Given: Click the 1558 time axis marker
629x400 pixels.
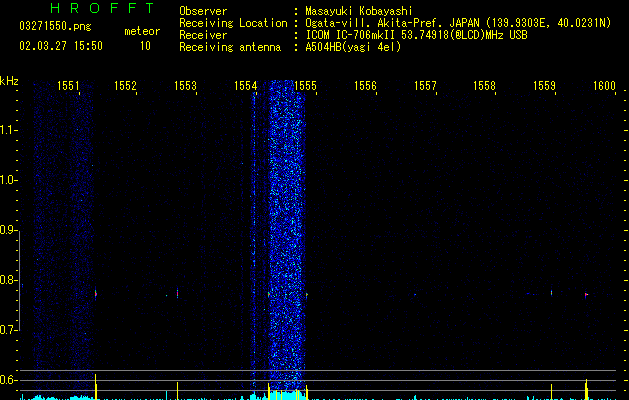Looking at the screenshot, I should pos(484,85).
